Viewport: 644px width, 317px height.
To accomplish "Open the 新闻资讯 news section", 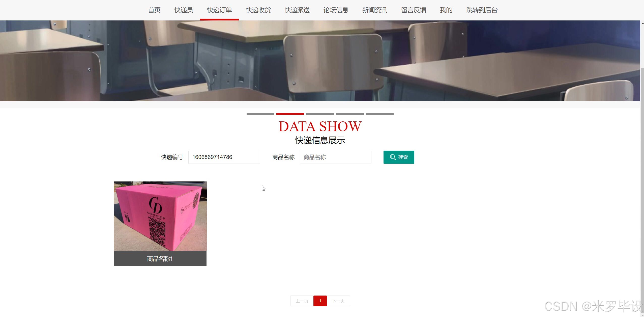I will tap(374, 10).
